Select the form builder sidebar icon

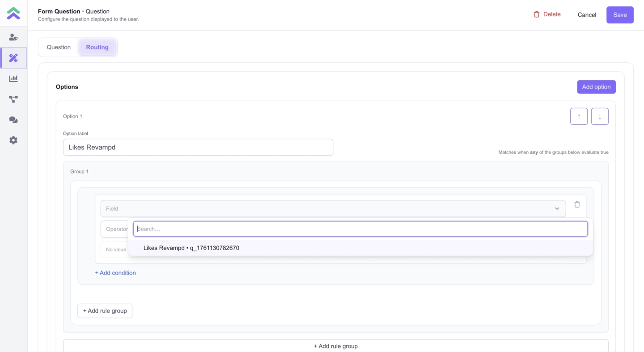(13, 58)
